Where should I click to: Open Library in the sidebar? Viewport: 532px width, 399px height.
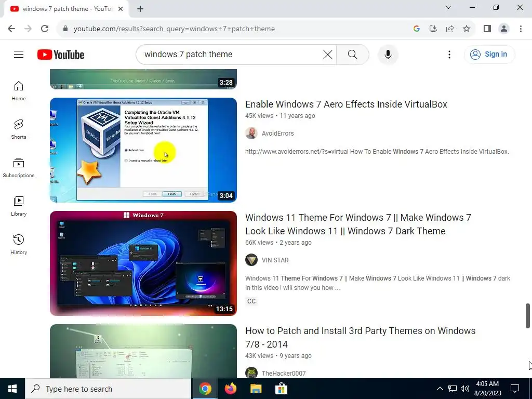pyautogui.click(x=19, y=206)
